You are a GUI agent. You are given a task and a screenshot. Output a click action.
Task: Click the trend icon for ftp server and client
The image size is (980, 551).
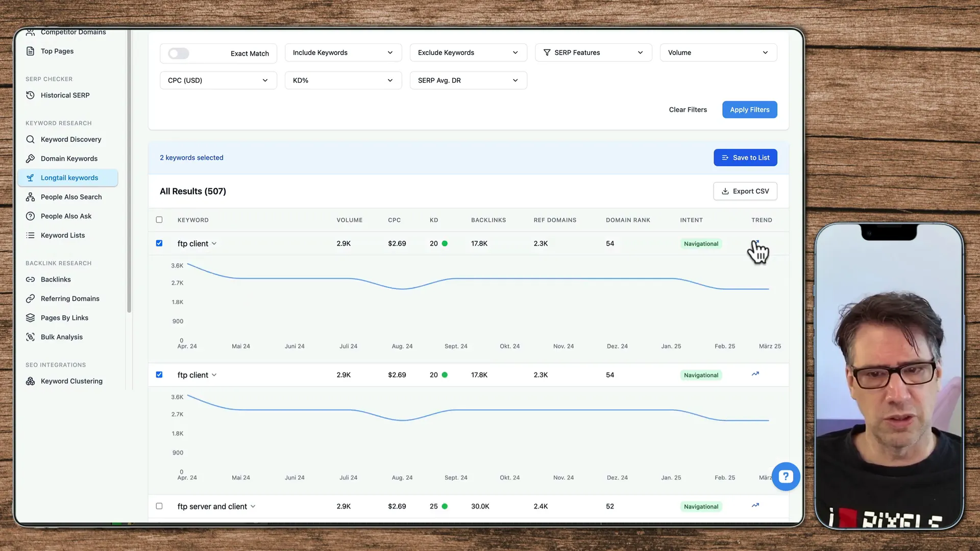(755, 506)
